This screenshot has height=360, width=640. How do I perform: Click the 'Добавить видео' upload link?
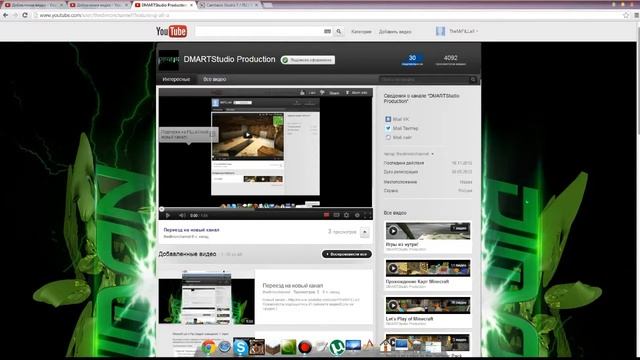(x=395, y=31)
